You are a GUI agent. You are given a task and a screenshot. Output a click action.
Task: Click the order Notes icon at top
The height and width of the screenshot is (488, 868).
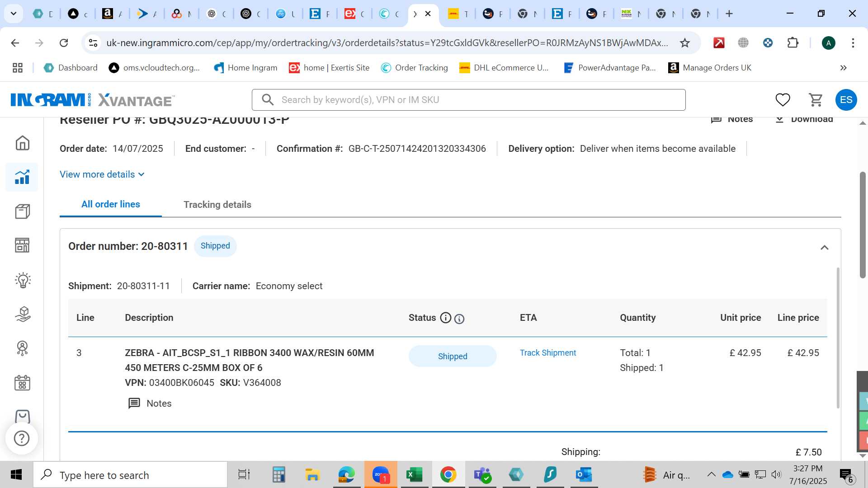731,119
